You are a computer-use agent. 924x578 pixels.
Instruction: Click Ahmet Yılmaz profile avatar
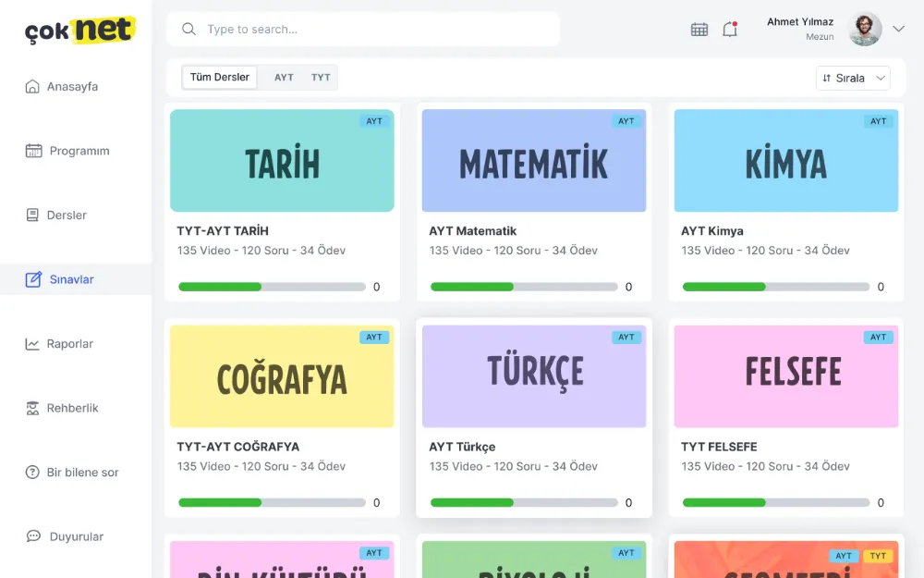pos(865,30)
